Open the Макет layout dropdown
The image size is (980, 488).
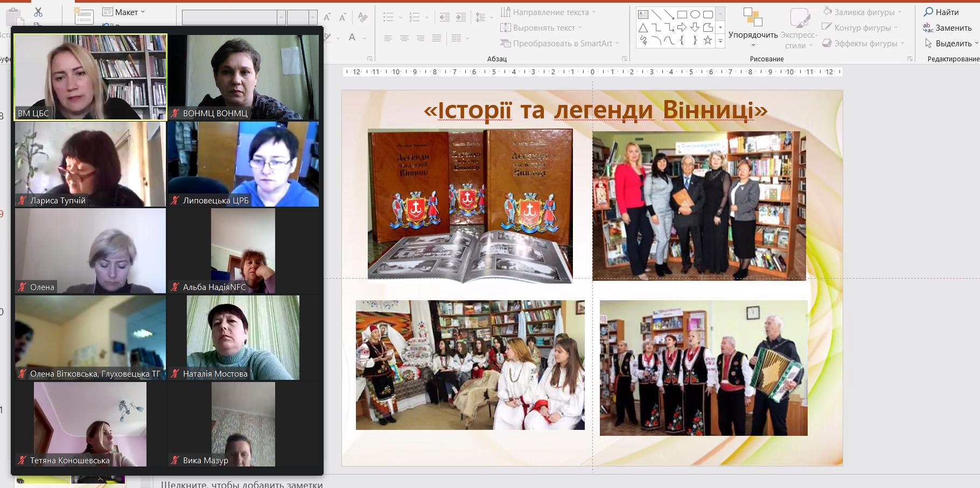[x=124, y=12]
